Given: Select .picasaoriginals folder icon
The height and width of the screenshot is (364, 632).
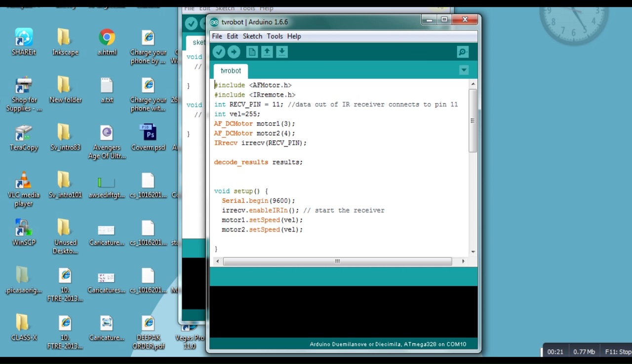Looking at the screenshot, I should pos(24,280).
